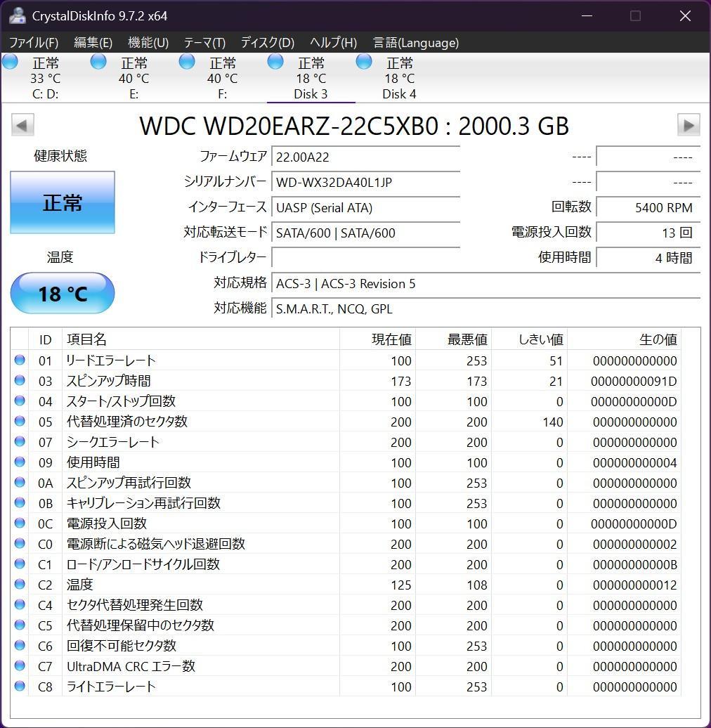Select the 温度 attribute name
This screenshot has width=711, height=728.
click(x=80, y=585)
